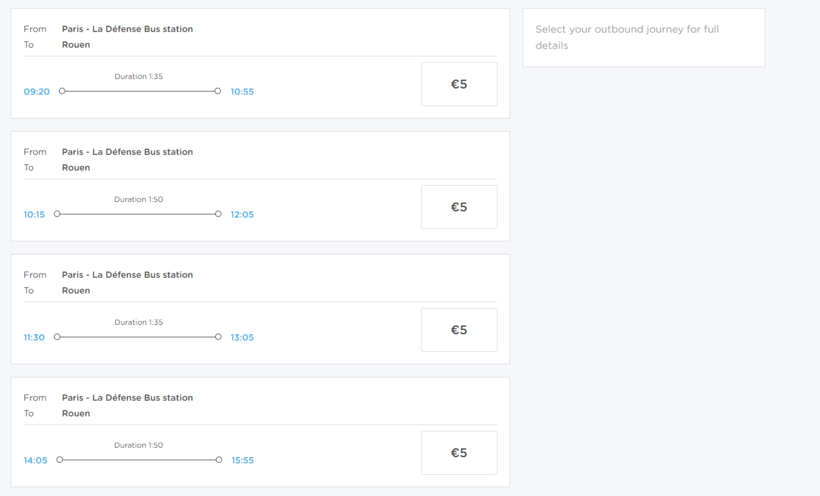Click the Duration 1:35 label on the 09:20 journey
The image size is (820, 496).
[x=138, y=77]
